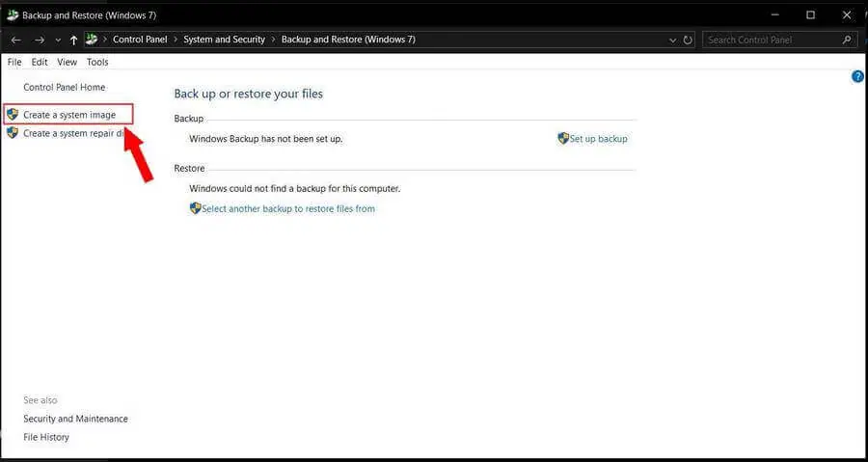868x462 pixels.
Task: Click 'Windows could not find a backup' text
Action: (x=294, y=189)
